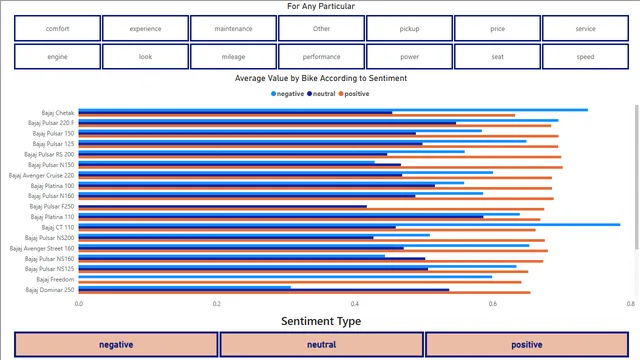Choose the mileage slicer tile

click(x=233, y=57)
